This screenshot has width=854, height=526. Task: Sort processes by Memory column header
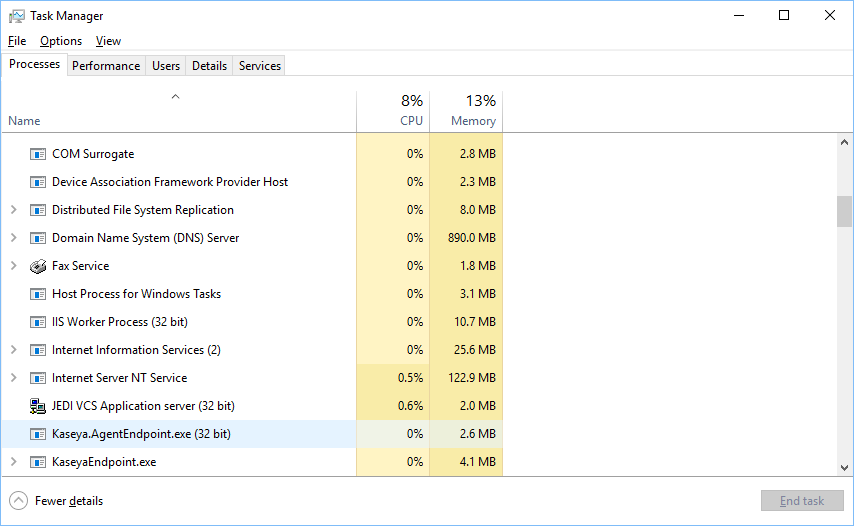point(473,121)
